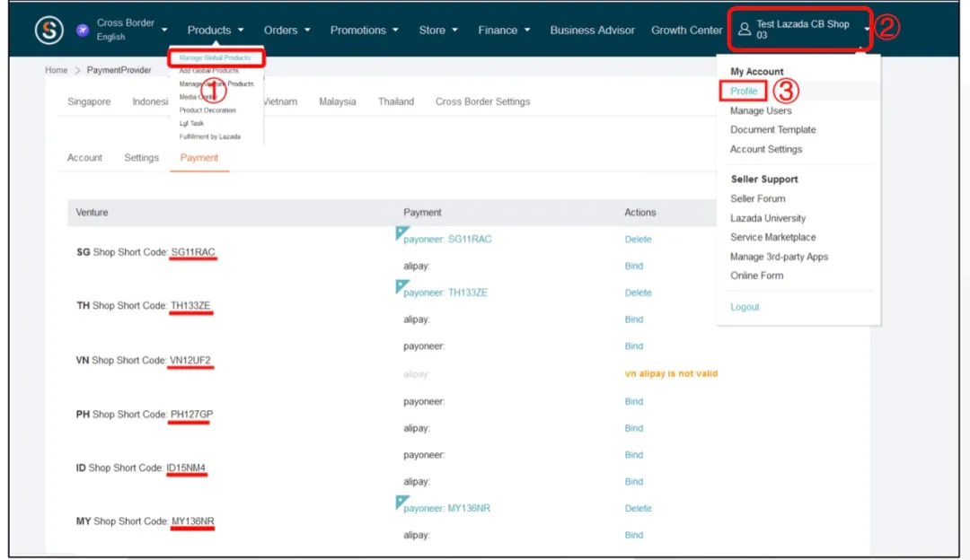The image size is (970, 560).
Task: Click the Cross Border airplane icon
Action: coord(83,30)
